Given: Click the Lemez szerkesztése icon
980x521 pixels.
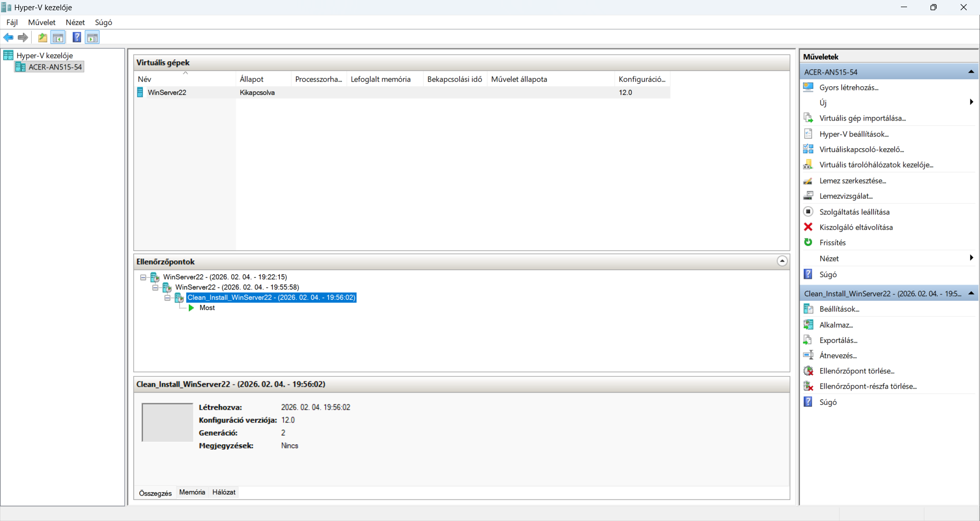Looking at the screenshot, I should pos(808,181).
